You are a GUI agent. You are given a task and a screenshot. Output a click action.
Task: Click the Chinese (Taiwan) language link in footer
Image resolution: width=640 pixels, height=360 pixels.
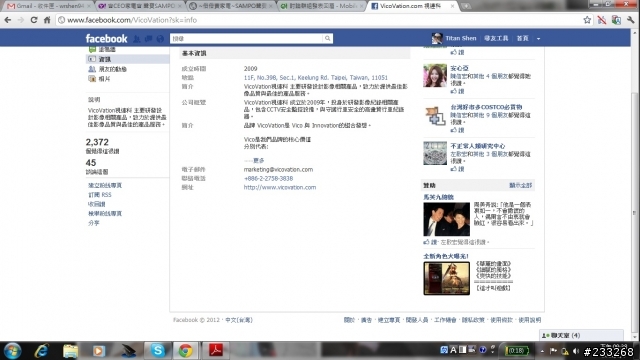pyautogui.click(x=239, y=320)
